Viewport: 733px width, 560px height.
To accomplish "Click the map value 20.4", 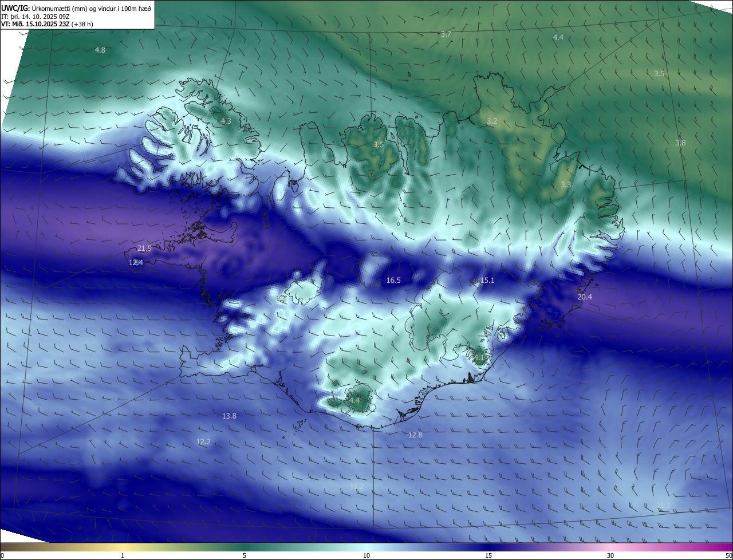I will point(585,297).
